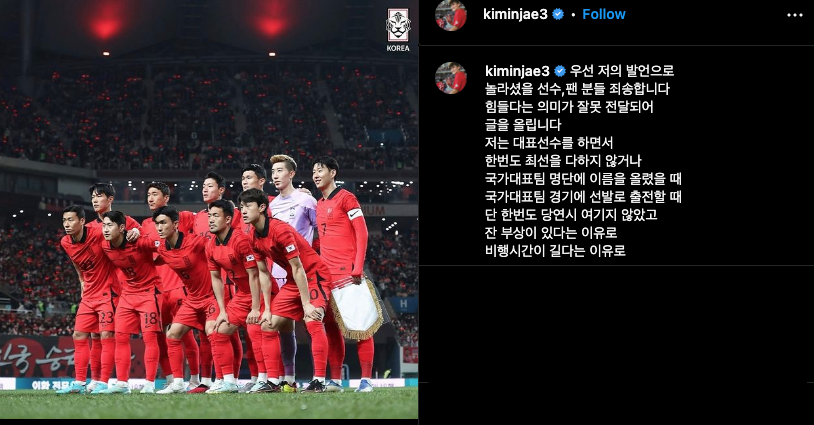Screen dimensions: 814x425
Task: Select the last caption line 비행시간이 길다는 이유로
Action: pyautogui.click(x=555, y=251)
